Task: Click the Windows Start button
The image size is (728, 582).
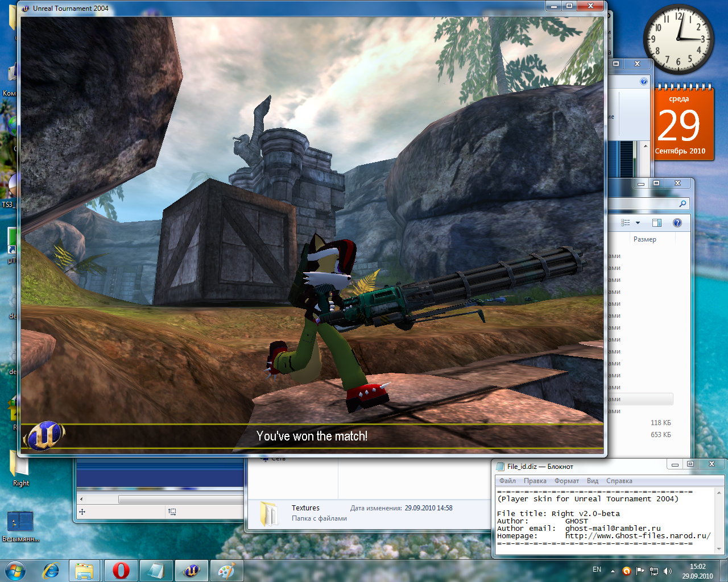Action: [x=15, y=570]
